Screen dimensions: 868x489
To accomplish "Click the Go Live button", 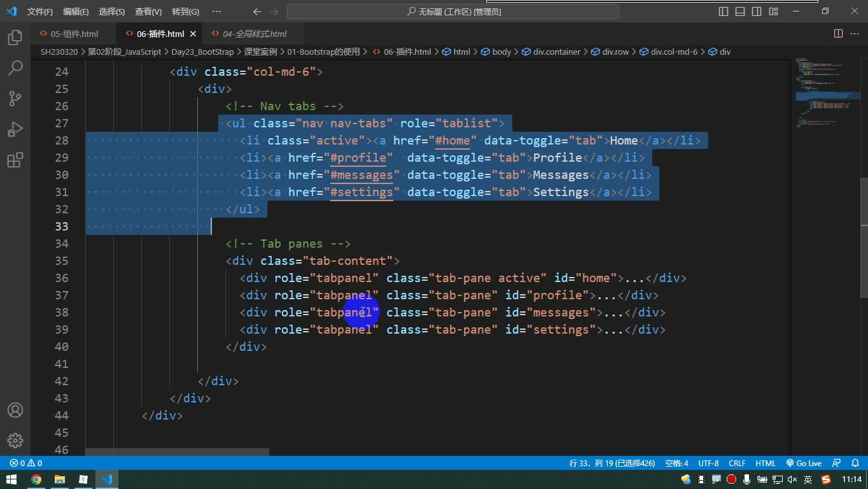I will [804, 464].
